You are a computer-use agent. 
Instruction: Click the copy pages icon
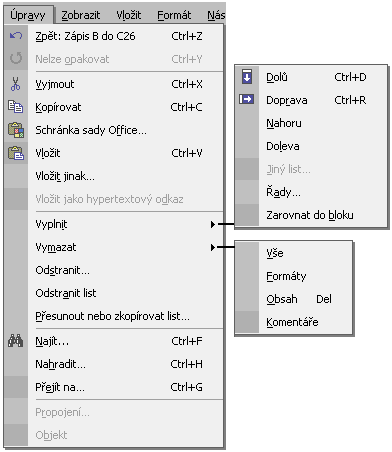coord(16,107)
